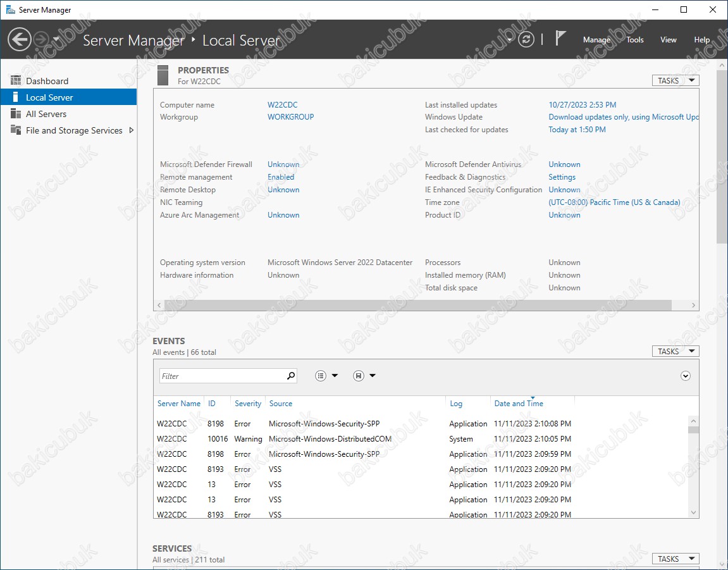This screenshot has height=570, width=728.
Task: Sort events by ID column
Action: (212, 404)
